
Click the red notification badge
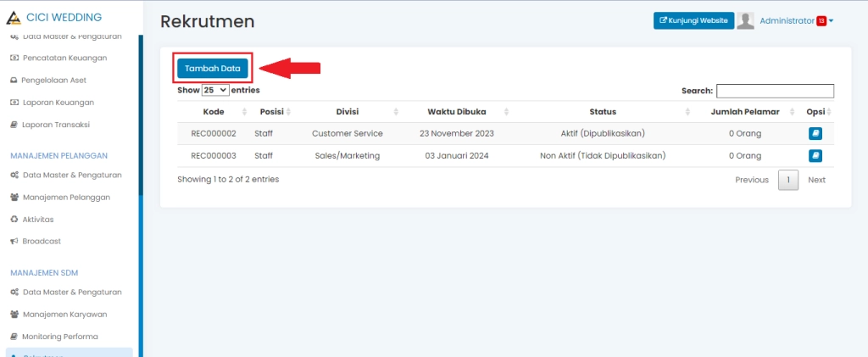coord(821,21)
